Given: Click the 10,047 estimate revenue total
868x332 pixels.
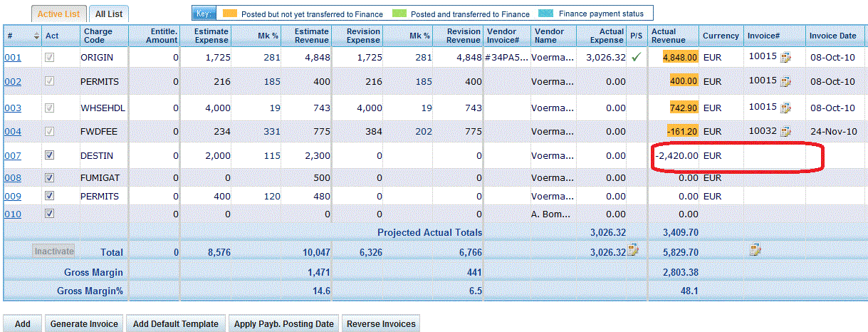Looking at the screenshot, I should click(x=315, y=252).
